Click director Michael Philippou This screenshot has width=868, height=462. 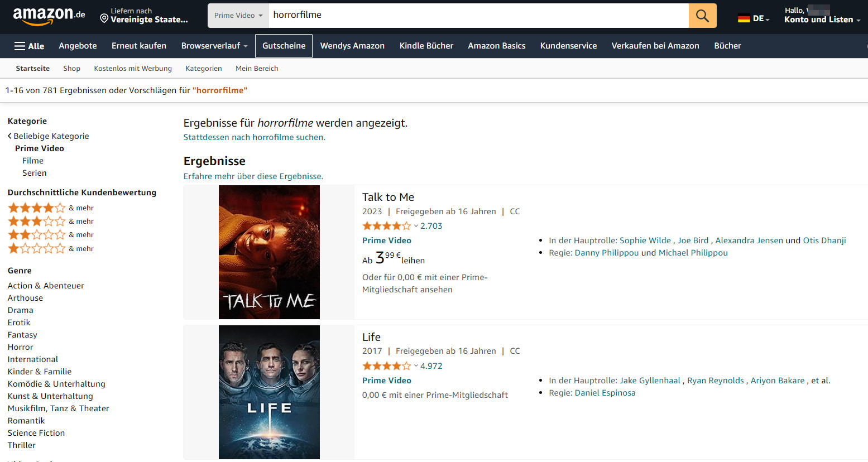(693, 253)
